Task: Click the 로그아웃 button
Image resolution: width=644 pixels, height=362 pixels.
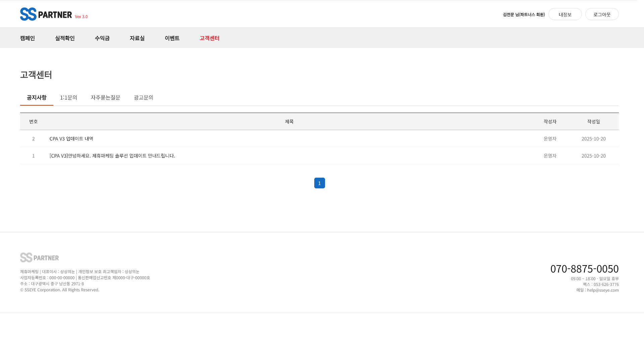Action: point(602,14)
